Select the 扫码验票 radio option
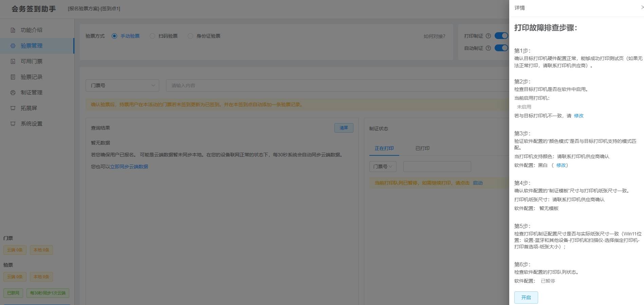Viewport: 644px width, 305px height. point(152,36)
